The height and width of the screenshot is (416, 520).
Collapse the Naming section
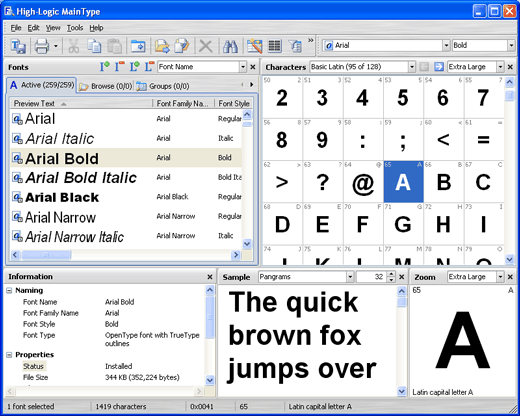(9, 291)
